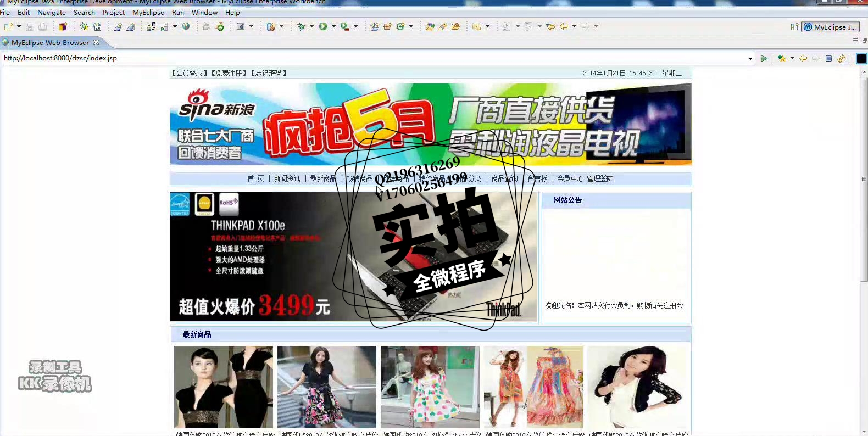Image resolution: width=868 pixels, height=436 pixels.
Task: Click the colorful heart-print dress thumbnail
Action: (430, 387)
